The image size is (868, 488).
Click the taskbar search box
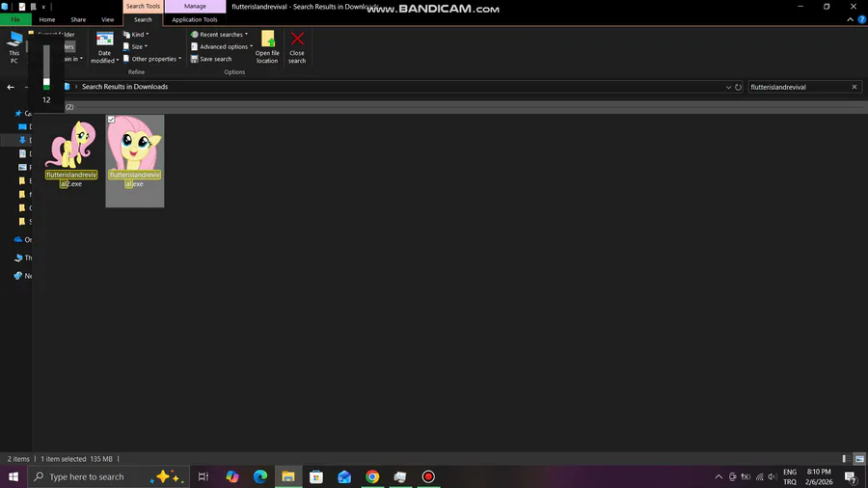point(108,476)
